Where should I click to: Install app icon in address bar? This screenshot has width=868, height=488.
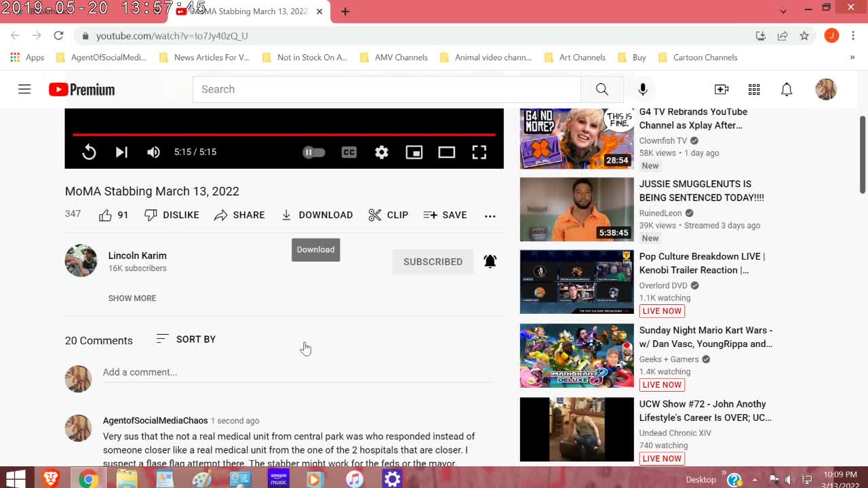[761, 36]
